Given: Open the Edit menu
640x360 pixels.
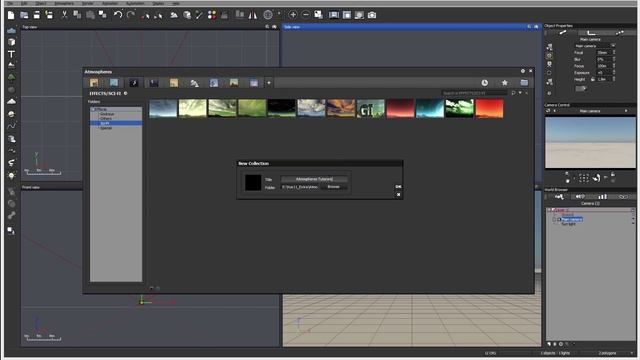Looking at the screenshot, I should tap(24, 3).
